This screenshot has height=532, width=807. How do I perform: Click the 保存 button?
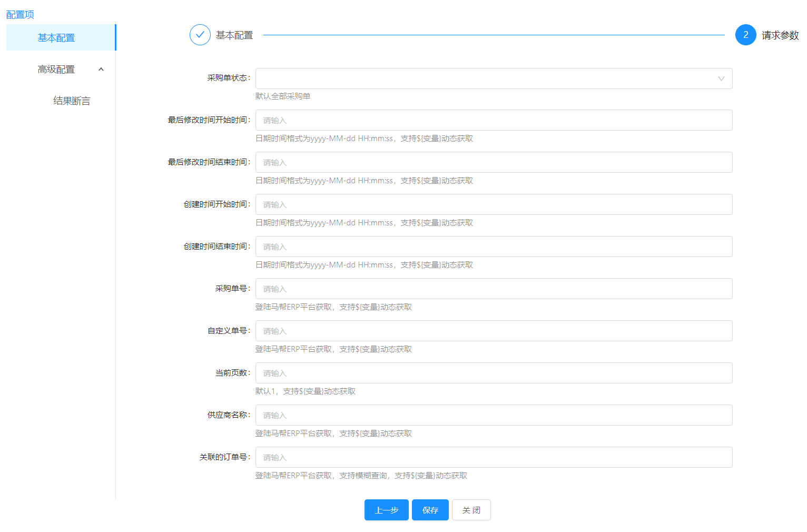pos(430,510)
